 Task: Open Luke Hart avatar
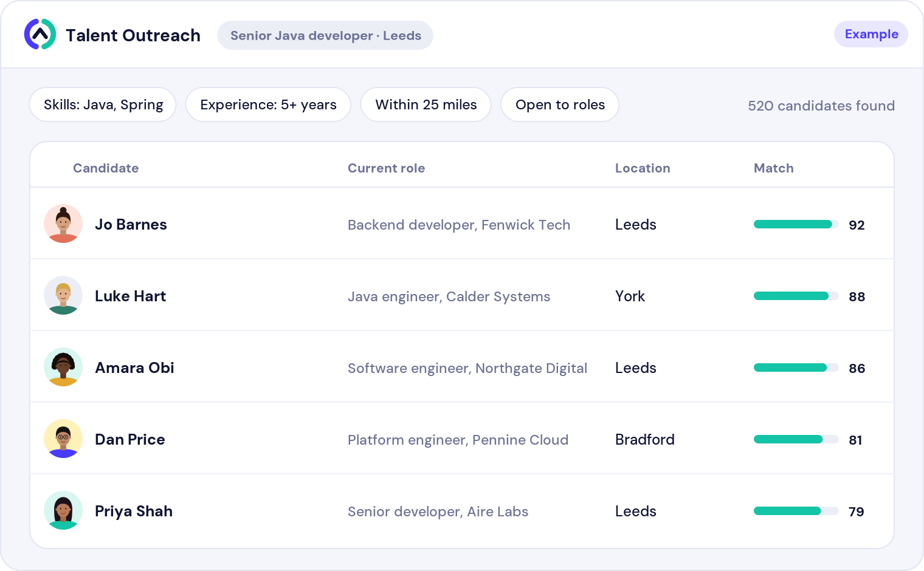coord(63,295)
